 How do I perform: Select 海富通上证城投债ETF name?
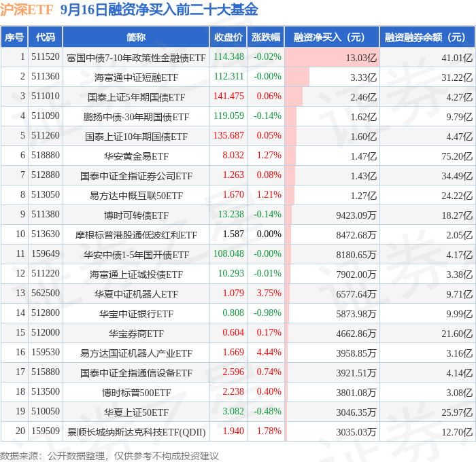[136, 274]
